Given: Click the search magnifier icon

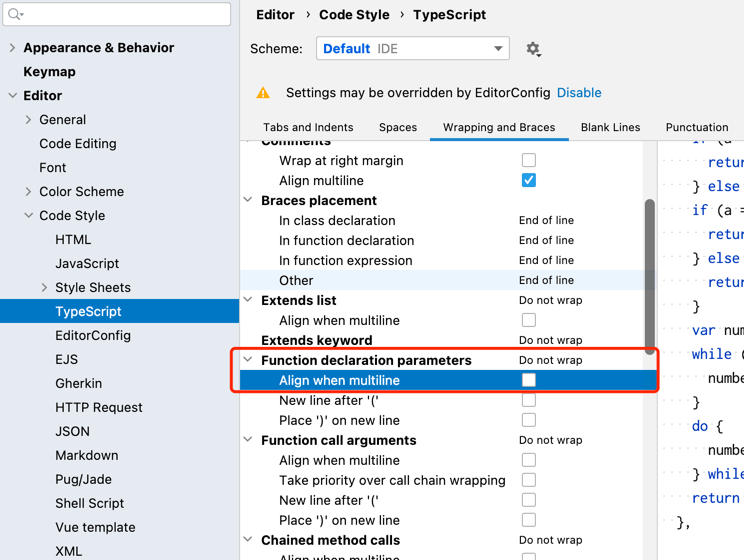Looking at the screenshot, I should pos(15,14).
